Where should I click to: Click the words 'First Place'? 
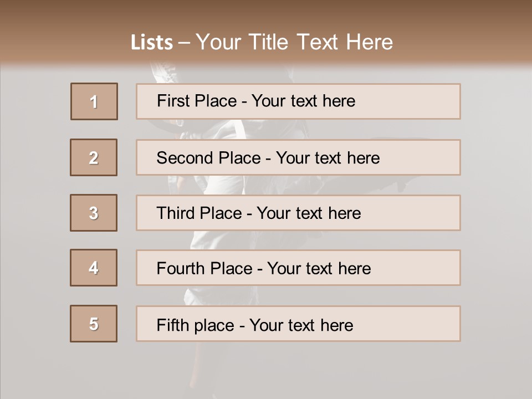197,101
